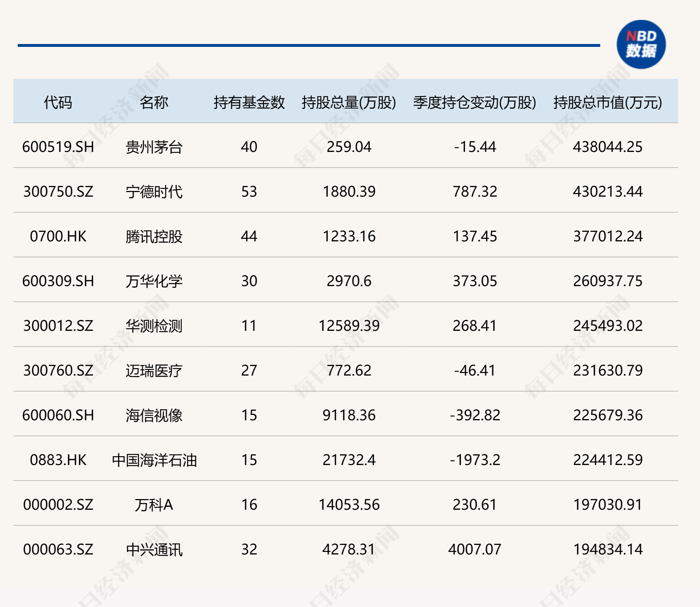Click the change value 4007.07
Image resolution: width=700 pixels, height=607 pixels.
475,549
